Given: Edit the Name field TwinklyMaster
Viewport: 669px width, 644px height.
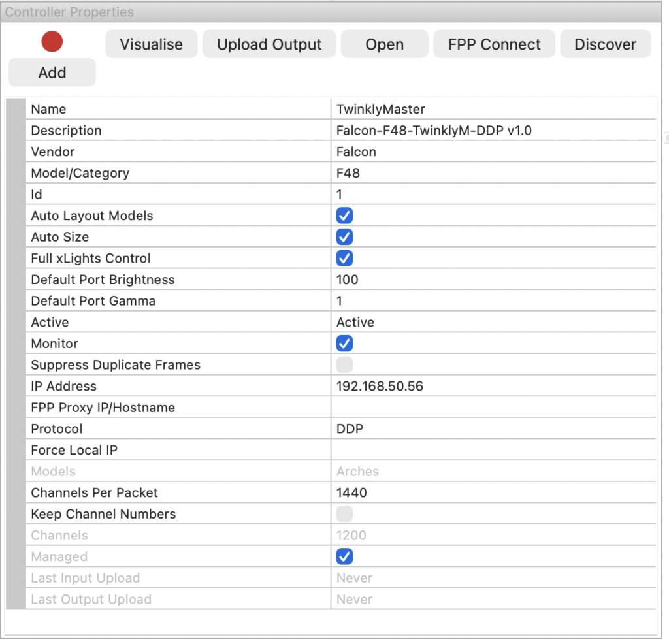Looking at the screenshot, I should pyautogui.click(x=494, y=109).
